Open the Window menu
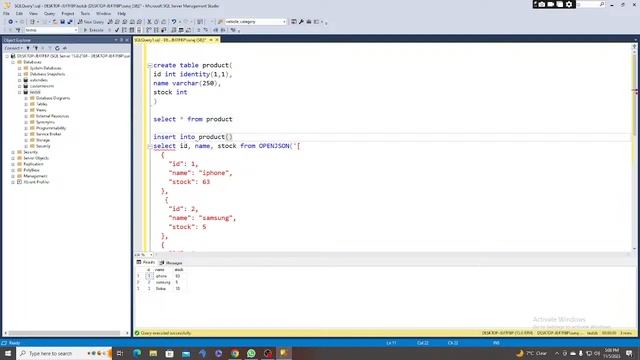This screenshot has height=360, width=640. tap(103, 13)
